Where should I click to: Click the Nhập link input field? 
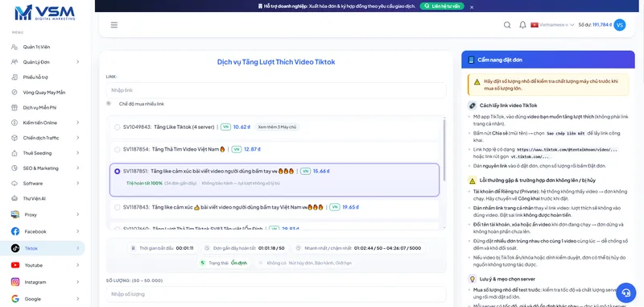pyautogui.click(x=276, y=90)
